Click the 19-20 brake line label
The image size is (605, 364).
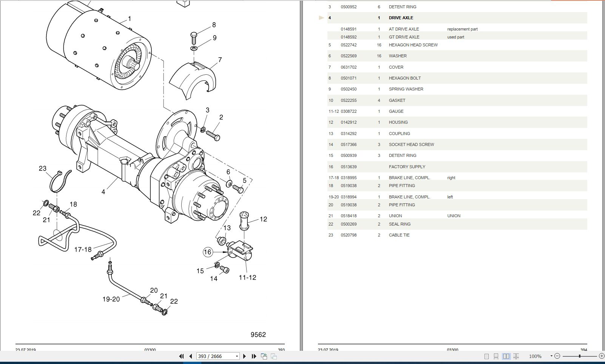[x=111, y=299]
